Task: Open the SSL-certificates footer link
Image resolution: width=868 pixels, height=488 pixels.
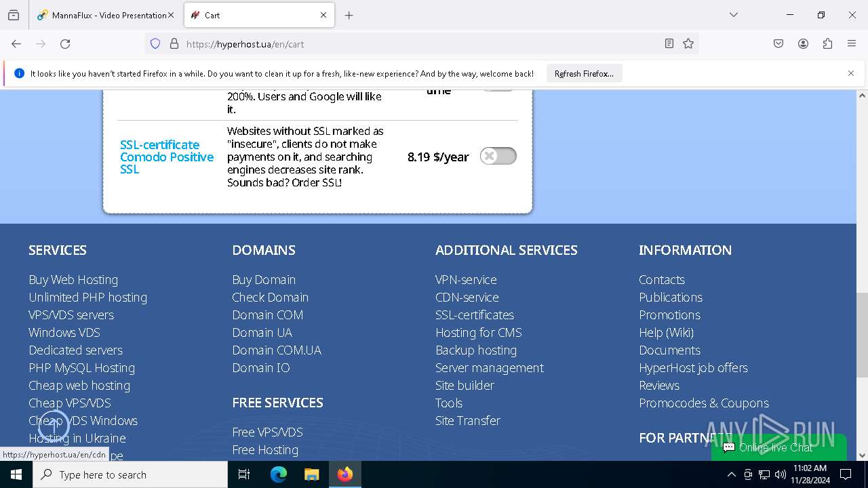Action: click(475, 314)
